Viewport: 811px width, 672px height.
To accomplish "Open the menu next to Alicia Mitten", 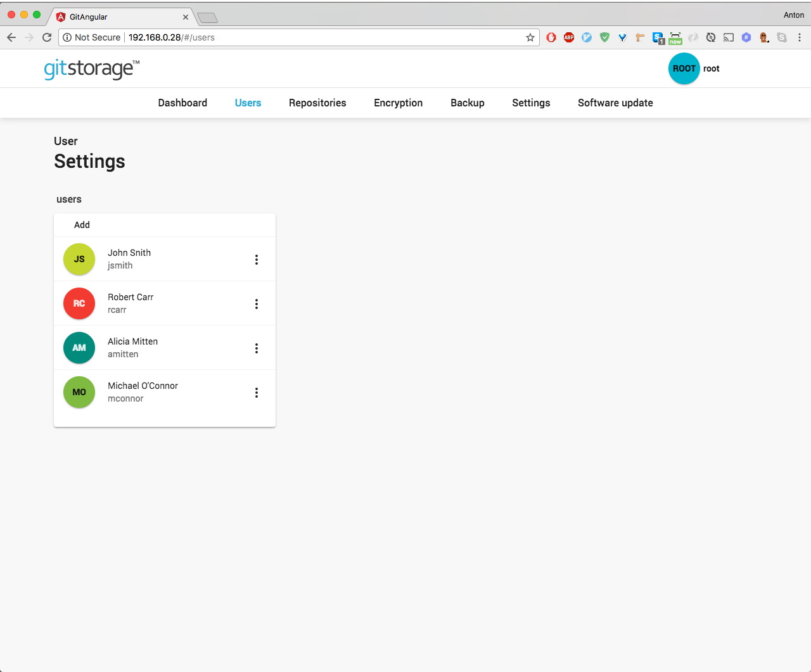I will click(257, 348).
